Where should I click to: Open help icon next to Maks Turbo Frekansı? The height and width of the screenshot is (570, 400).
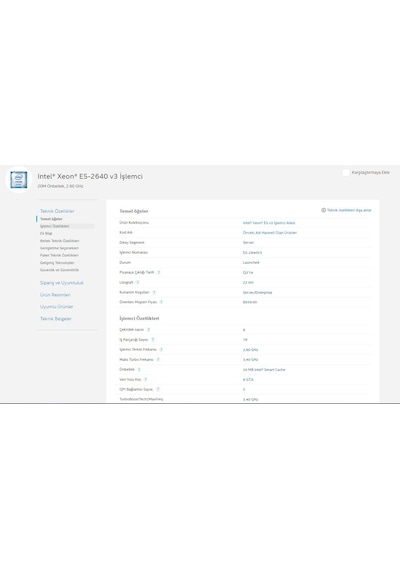[158, 360]
